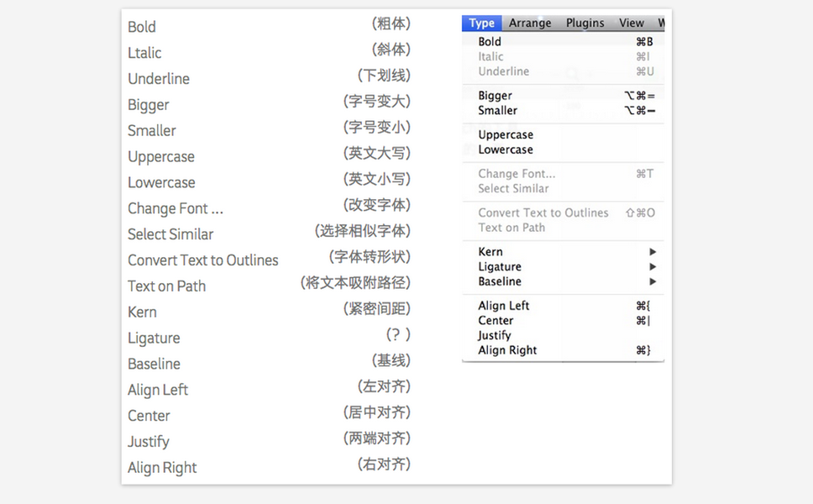
Task: Expand the Baseline submenu arrow
Action: click(x=653, y=282)
